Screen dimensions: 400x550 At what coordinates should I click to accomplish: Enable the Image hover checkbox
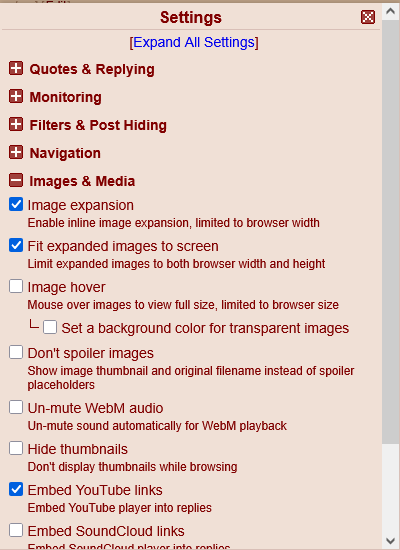(x=16, y=286)
